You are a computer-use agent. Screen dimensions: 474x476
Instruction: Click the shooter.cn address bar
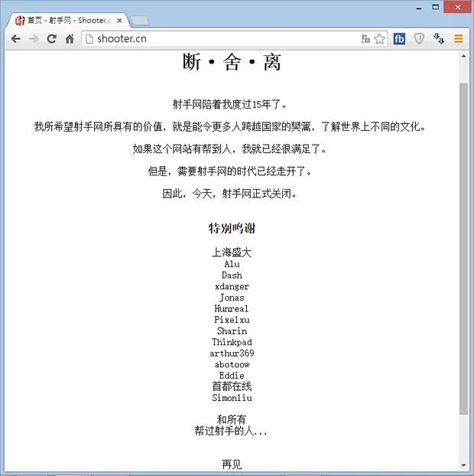pyautogui.click(x=221, y=39)
